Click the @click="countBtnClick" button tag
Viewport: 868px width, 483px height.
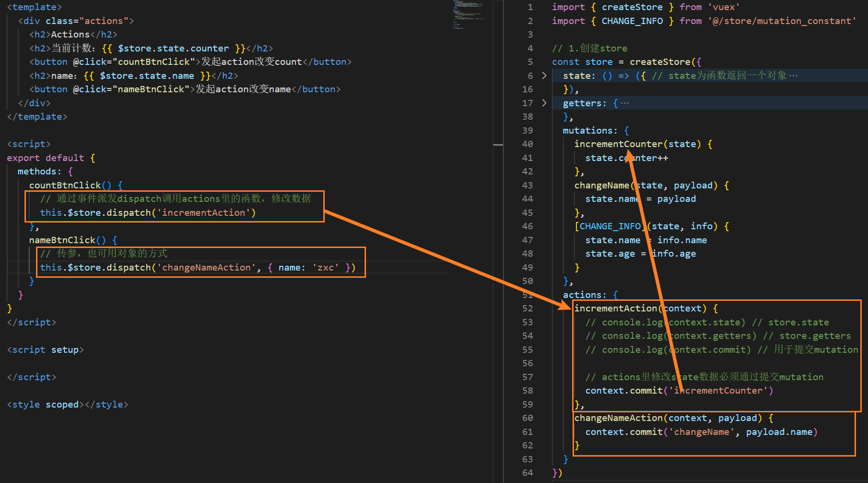click(x=115, y=62)
